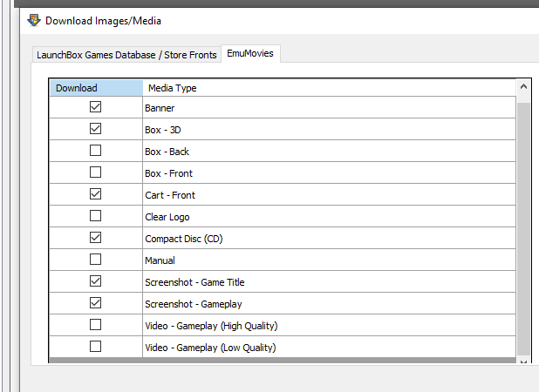Image resolution: width=539 pixels, height=392 pixels.
Task: Select the Clear Logo row text
Action: (167, 217)
